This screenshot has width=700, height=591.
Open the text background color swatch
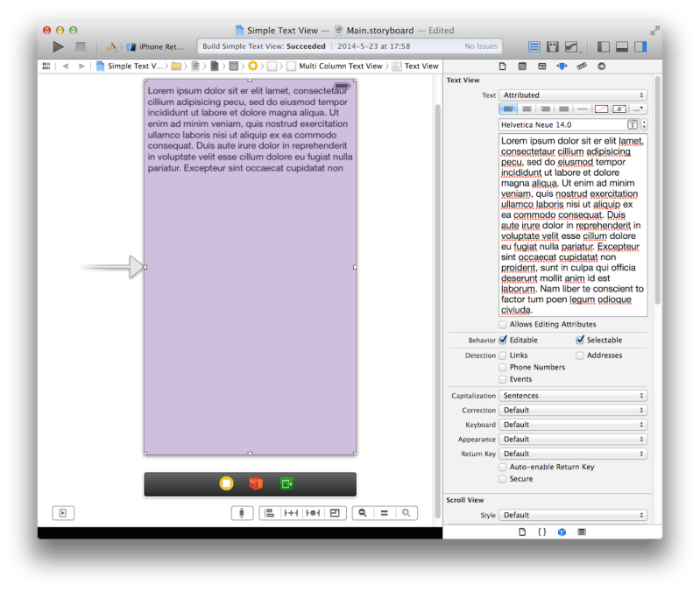click(x=619, y=109)
